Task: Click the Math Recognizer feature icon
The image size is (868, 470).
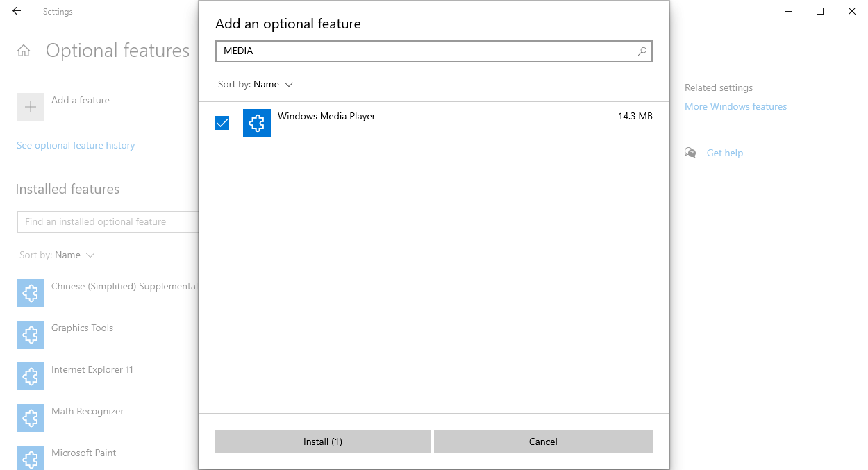Action: click(x=31, y=418)
